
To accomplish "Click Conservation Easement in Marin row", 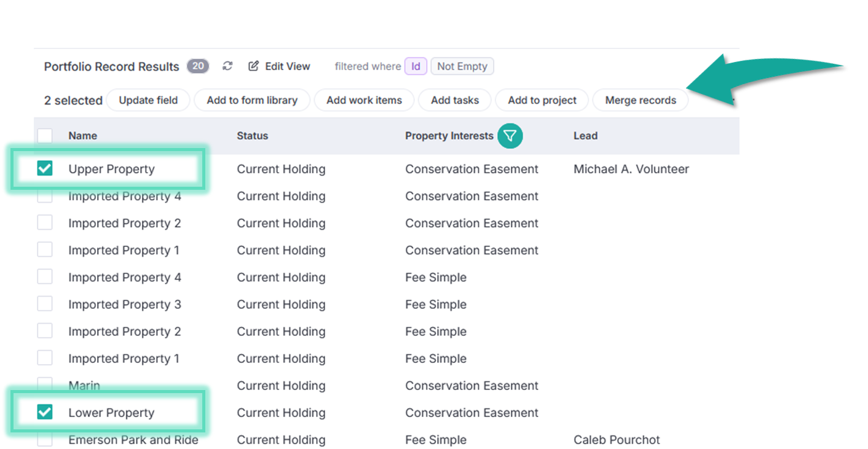I will point(471,386).
